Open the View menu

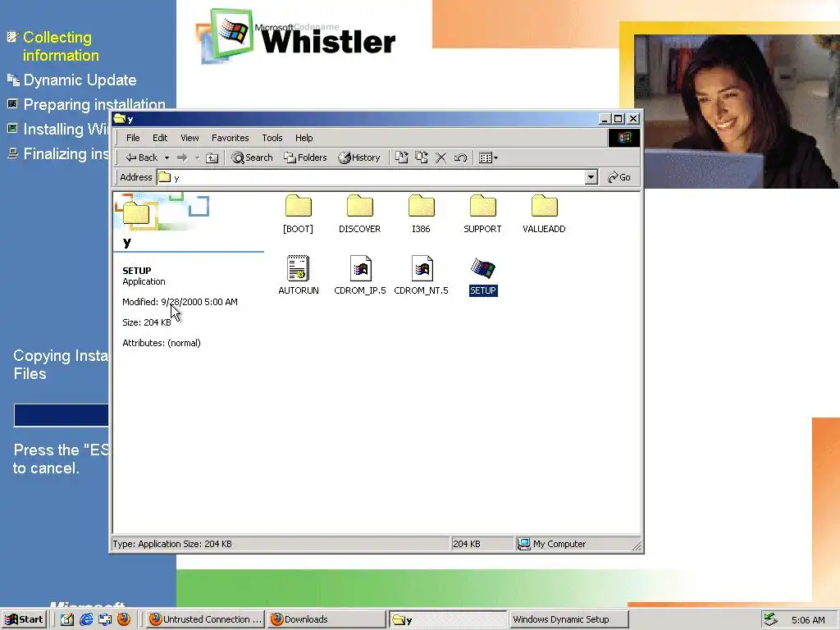click(189, 138)
